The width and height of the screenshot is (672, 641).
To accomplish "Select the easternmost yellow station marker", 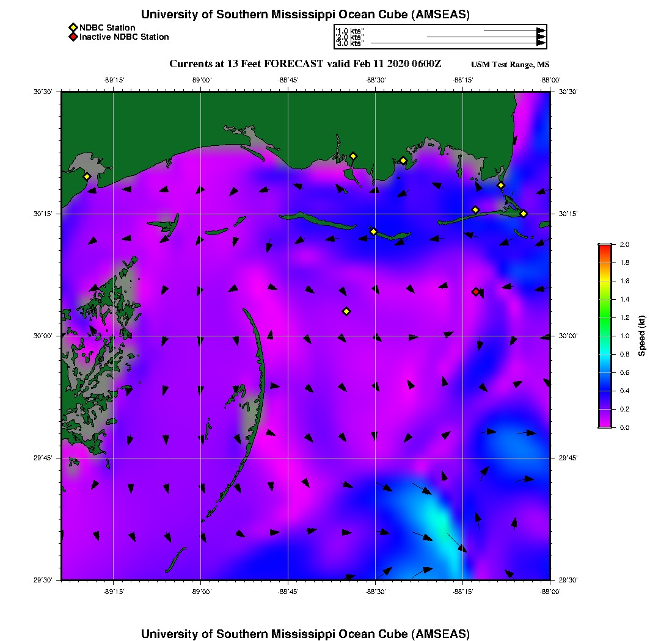I will coord(524,213).
